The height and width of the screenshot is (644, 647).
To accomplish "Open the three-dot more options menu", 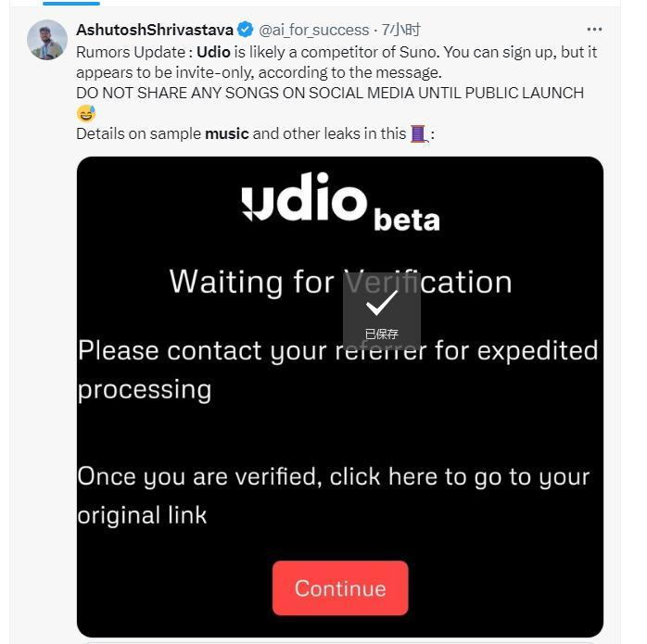I will [594, 30].
